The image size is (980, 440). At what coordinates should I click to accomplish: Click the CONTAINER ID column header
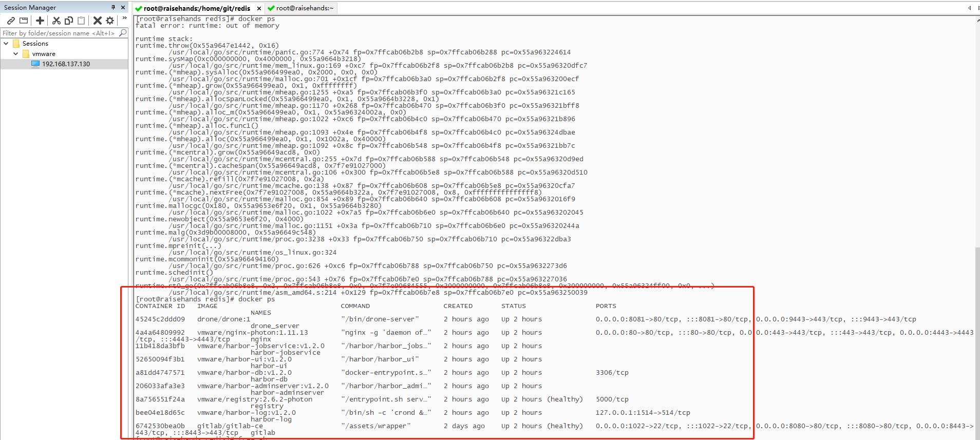click(160, 306)
